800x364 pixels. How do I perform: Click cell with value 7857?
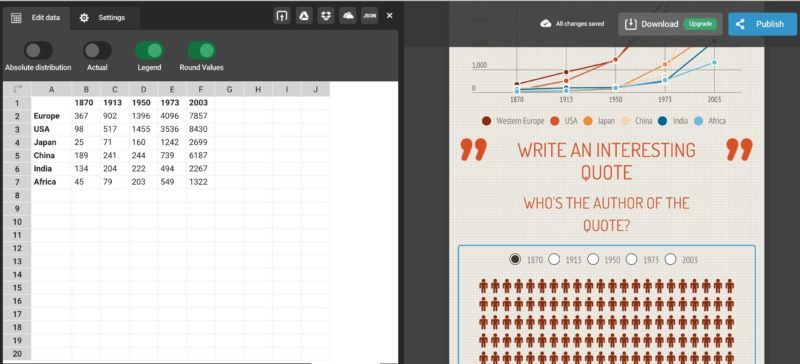click(x=201, y=116)
